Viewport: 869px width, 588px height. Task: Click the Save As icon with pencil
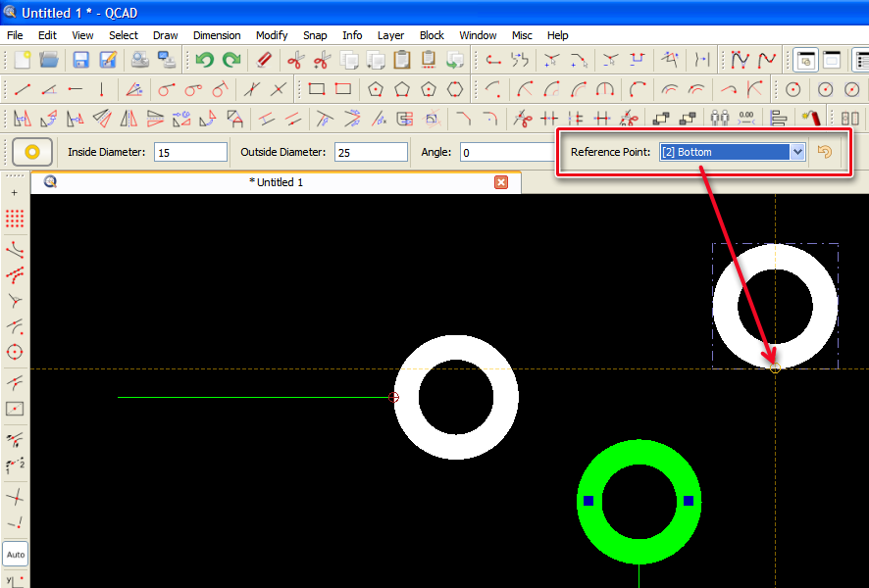[108, 60]
